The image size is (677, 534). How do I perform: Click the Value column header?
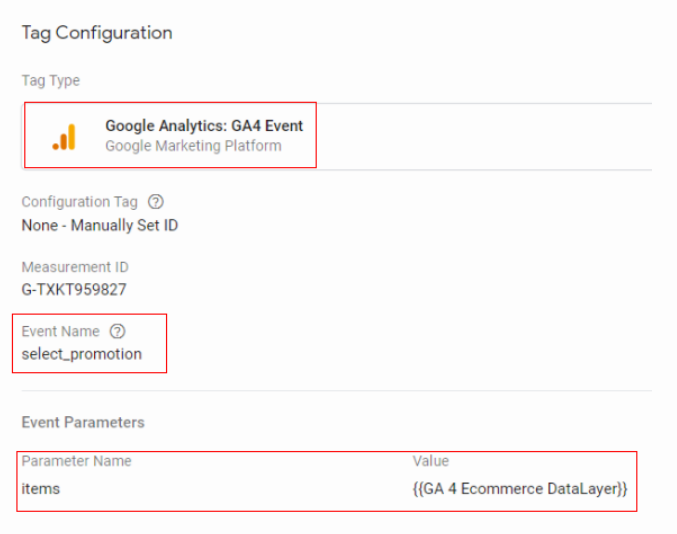point(431,461)
